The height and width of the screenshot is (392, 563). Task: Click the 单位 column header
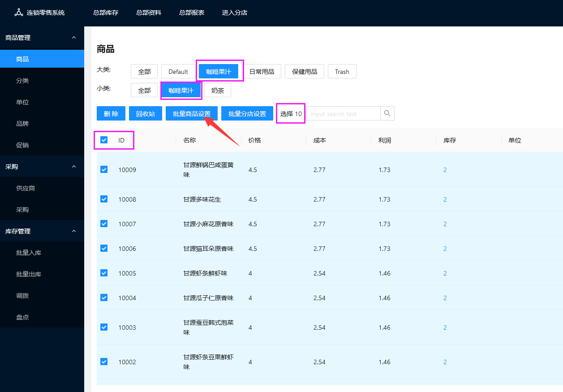pos(515,140)
